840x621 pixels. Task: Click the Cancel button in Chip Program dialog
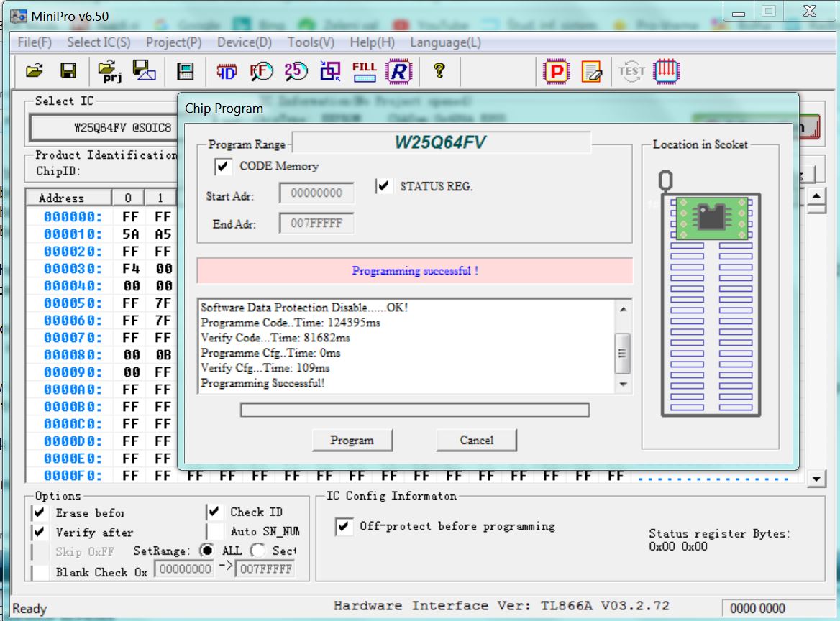pyautogui.click(x=476, y=440)
